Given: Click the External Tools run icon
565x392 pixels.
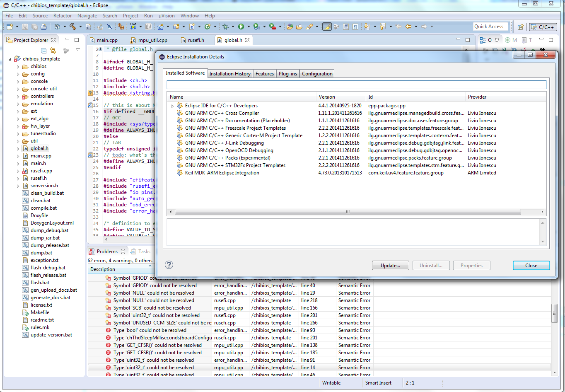Looking at the screenshot, I should (x=273, y=27).
